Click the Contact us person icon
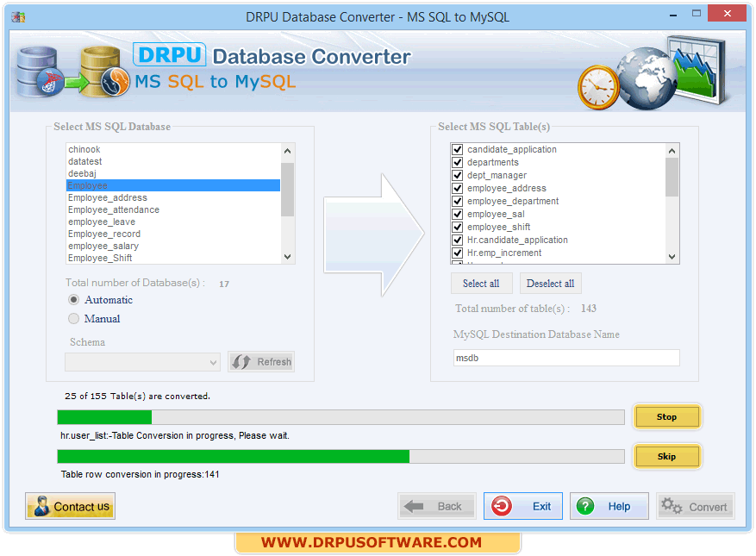This screenshot has width=756, height=556. [41, 506]
